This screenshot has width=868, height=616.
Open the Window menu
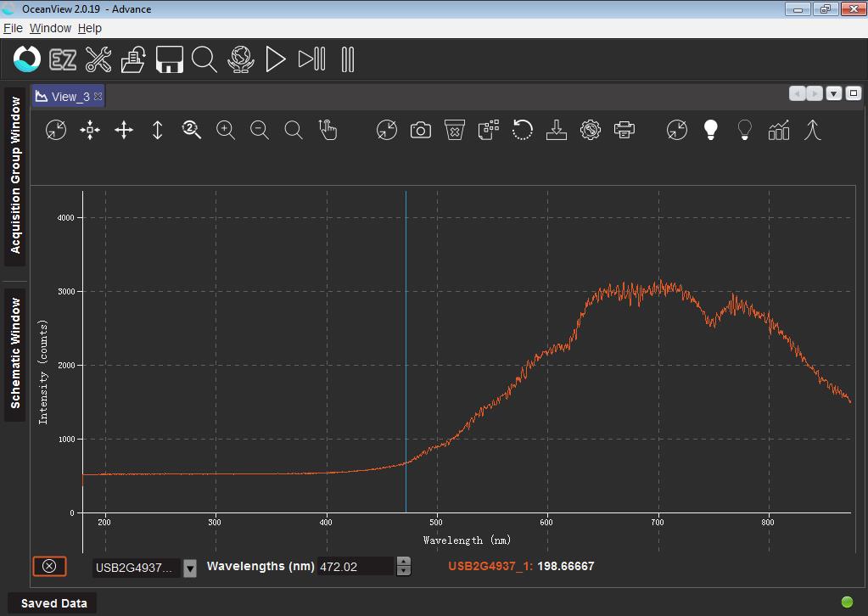(x=50, y=28)
